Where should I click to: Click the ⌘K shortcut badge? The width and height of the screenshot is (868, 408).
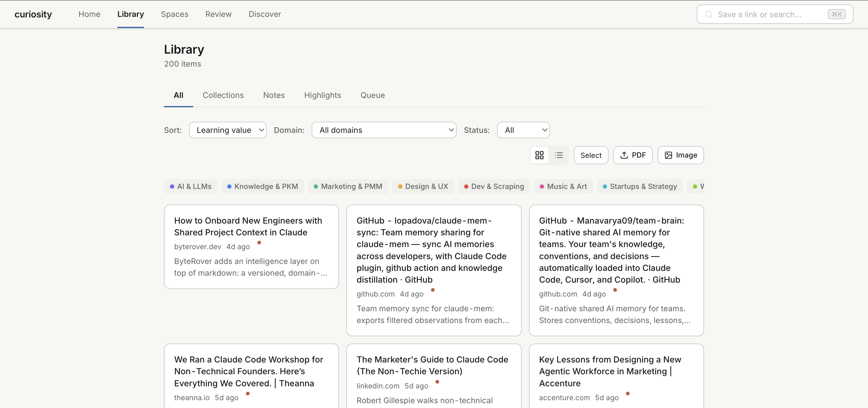click(x=836, y=14)
